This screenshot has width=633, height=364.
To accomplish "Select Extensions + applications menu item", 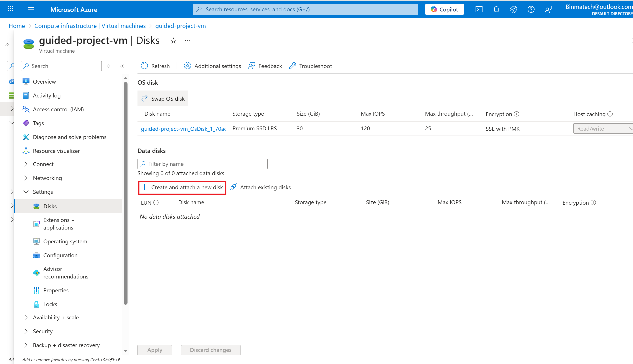I will 59,224.
